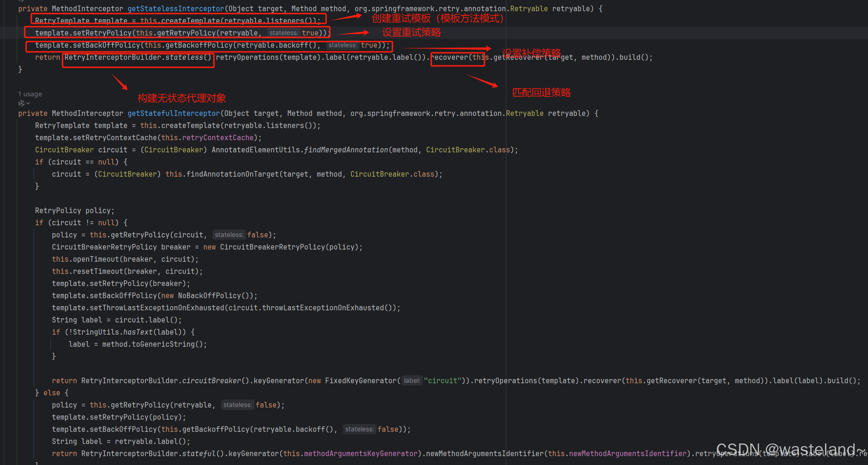The height and width of the screenshot is (465, 868).
Task: Click the "stateless: false" hint near getBackoffPolicy
Action: 359,429
